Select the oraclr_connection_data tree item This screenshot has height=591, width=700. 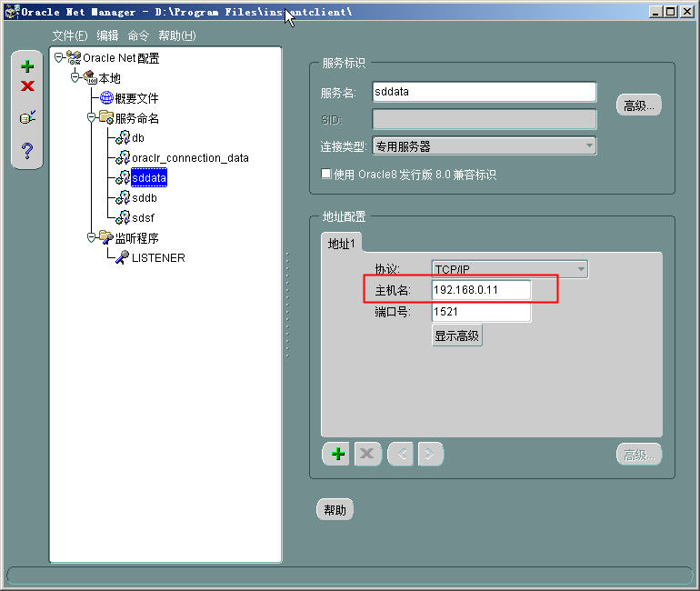[190, 157]
